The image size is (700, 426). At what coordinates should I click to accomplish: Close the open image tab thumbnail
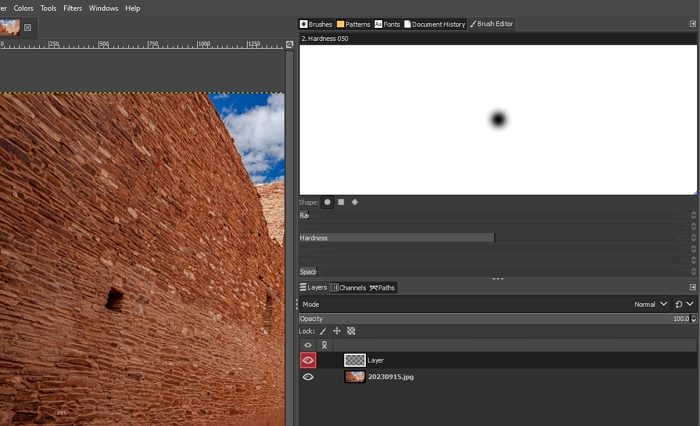tap(27, 28)
